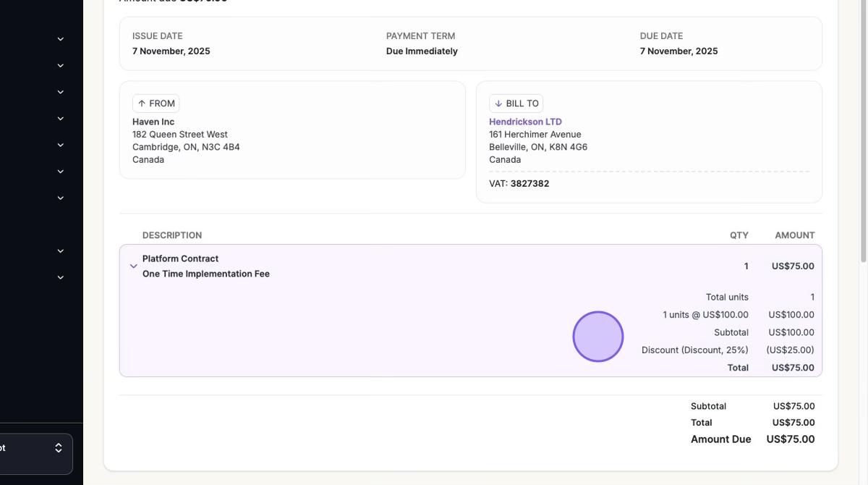Open the switcher arrows at the sidebar bottom

(x=59, y=448)
